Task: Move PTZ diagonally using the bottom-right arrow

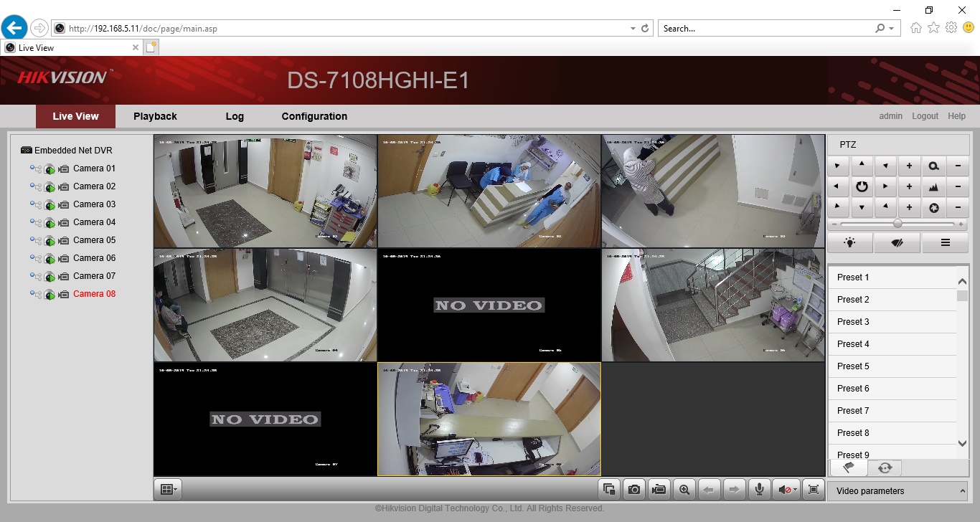Action: [885, 208]
